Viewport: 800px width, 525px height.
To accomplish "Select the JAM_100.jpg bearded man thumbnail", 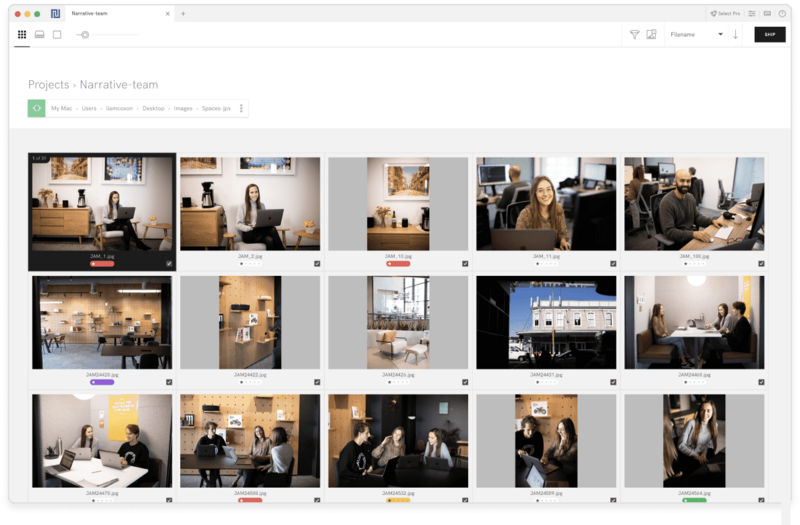I will click(694, 204).
